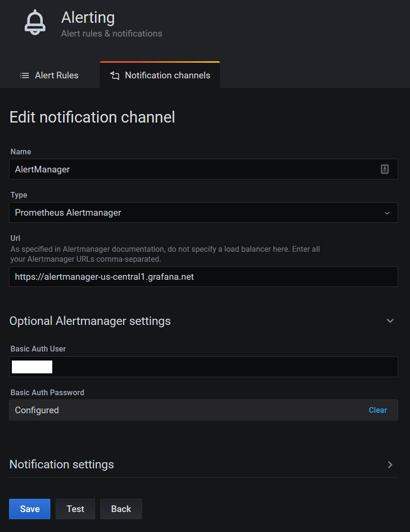
Task: Click the Optional Alertmanager settings heading
Action: [x=90, y=321]
